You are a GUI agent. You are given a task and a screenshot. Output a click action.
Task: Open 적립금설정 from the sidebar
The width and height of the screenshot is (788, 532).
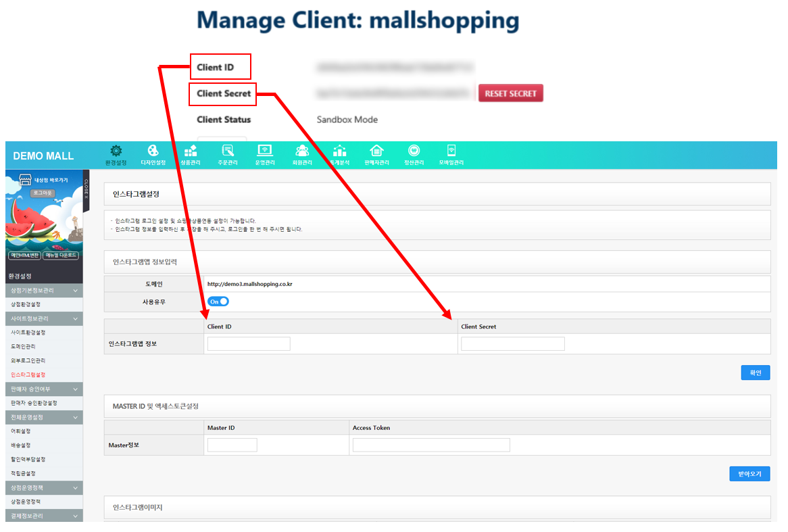pos(23,474)
